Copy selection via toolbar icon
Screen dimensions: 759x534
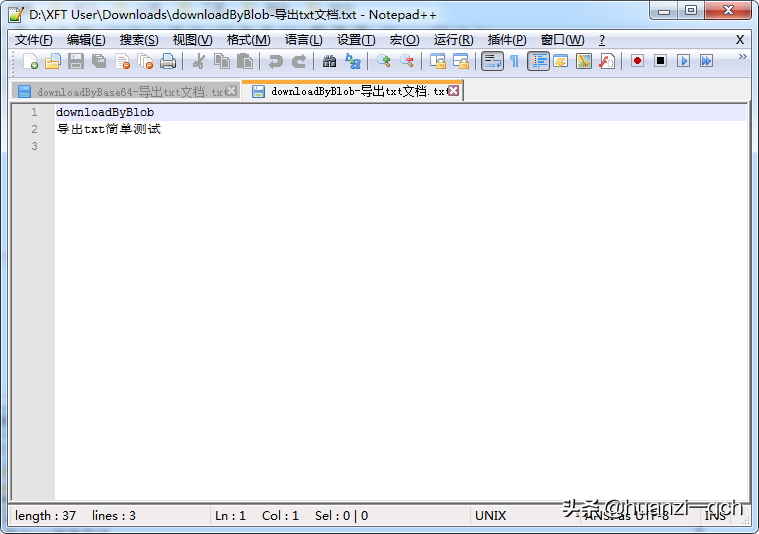[222, 61]
